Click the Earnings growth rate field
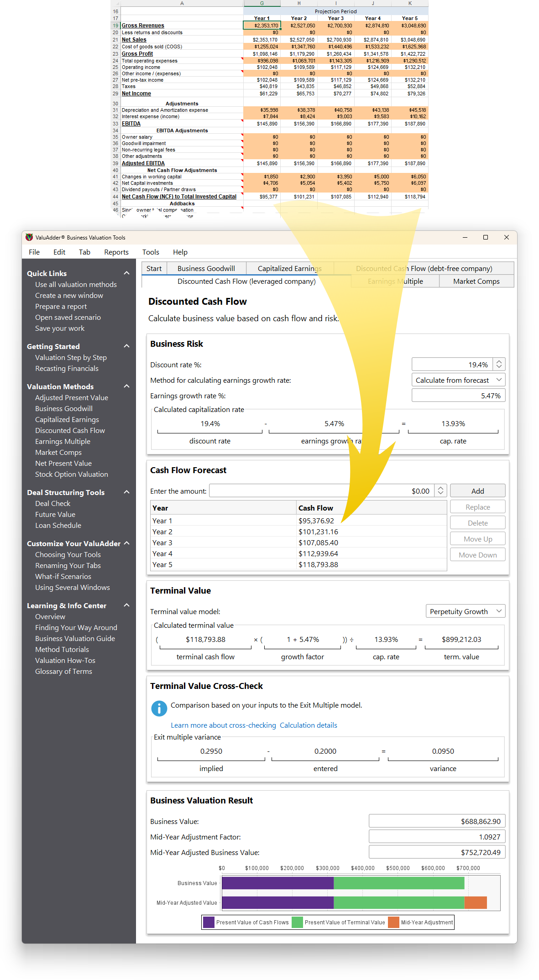 click(x=458, y=396)
